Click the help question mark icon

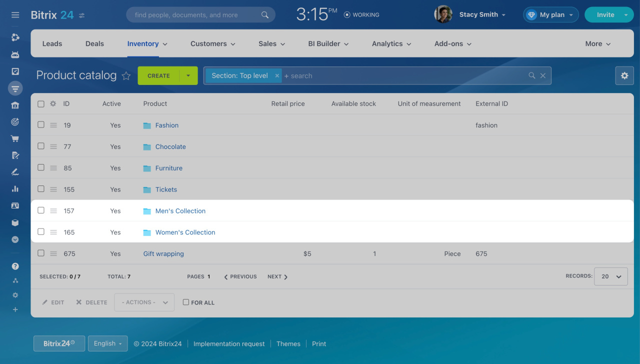pos(15,266)
